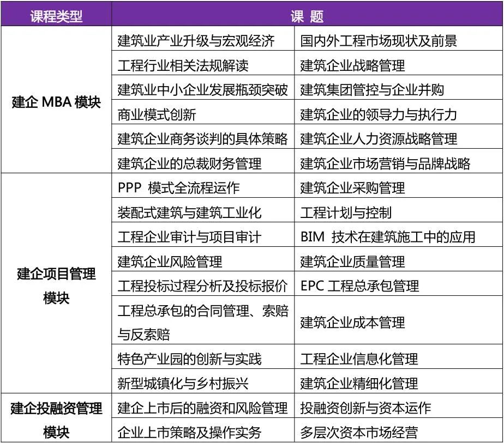The width and height of the screenshot is (504, 443).
Task: Click PPP 模式全流程运作 cell
Action: (203, 185)
